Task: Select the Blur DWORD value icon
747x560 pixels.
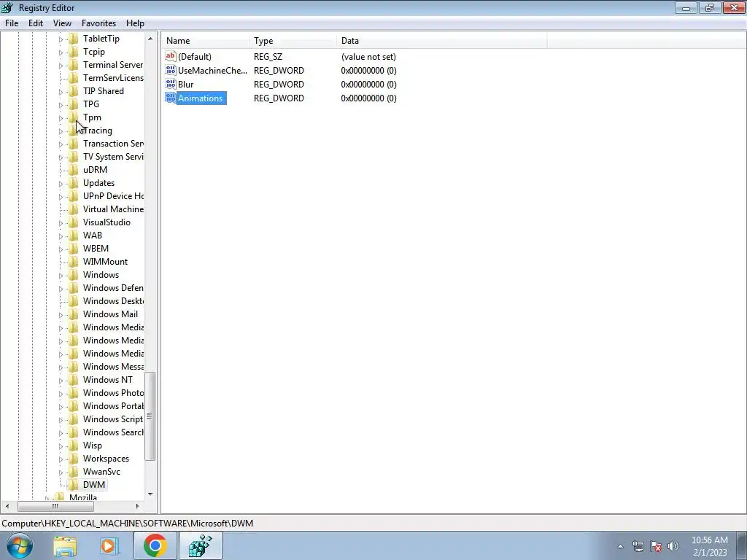Action: [x=171, y=84]
